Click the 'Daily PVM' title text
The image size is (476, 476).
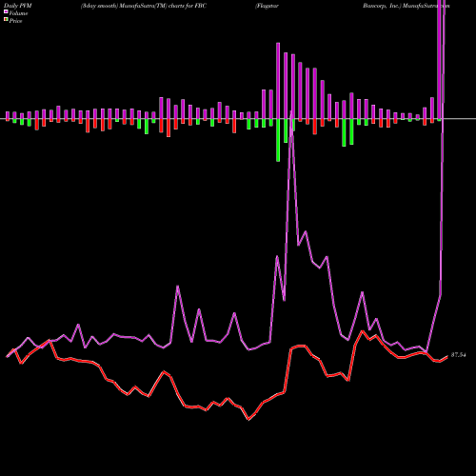[18, 6]
